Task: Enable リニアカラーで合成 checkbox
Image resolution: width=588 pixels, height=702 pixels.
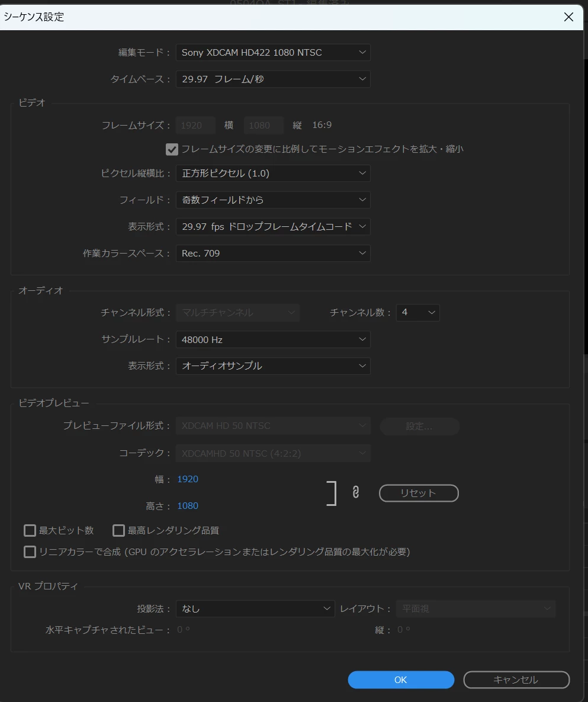Action: tap(30, 552)
